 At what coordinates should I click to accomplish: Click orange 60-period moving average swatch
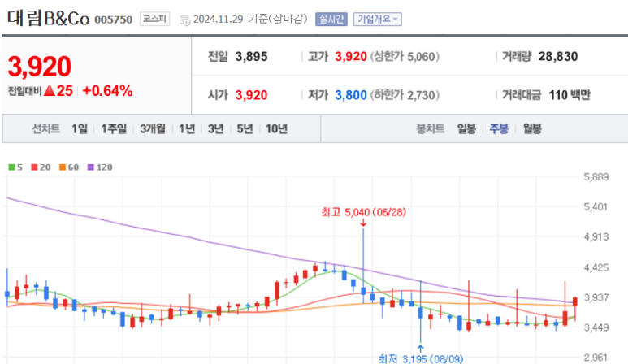[x=63, y=167]
